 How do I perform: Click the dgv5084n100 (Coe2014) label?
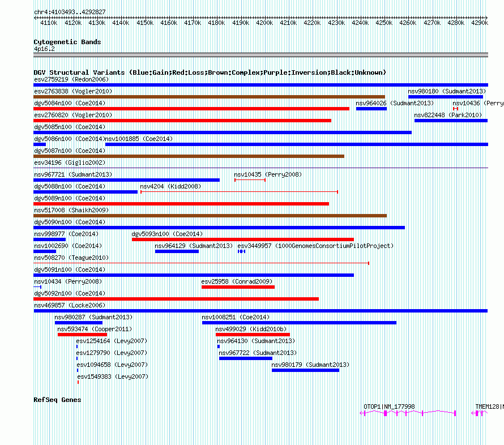pyautogui.click(x=70, y=103)
